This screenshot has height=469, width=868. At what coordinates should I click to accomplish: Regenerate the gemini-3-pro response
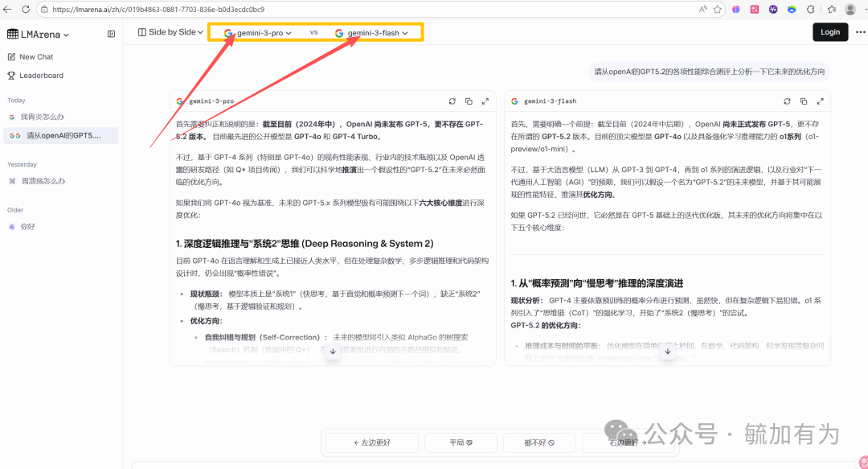[x=452, y=101]
